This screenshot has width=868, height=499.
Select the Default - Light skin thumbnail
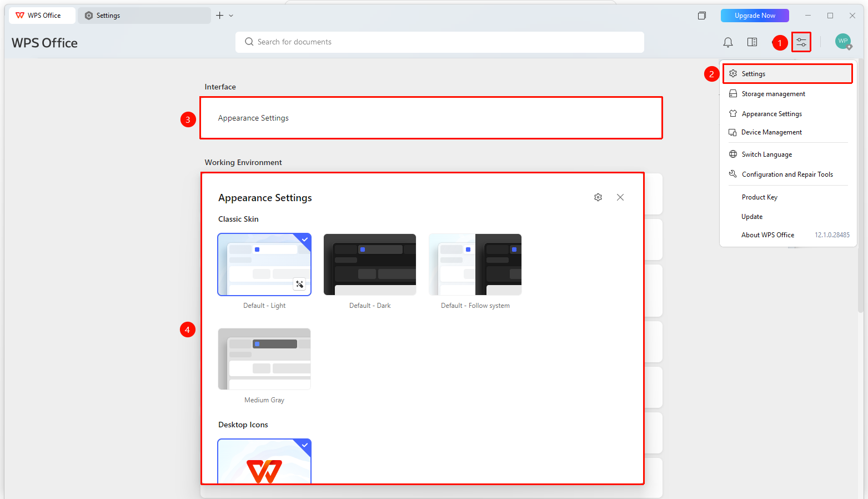264,265
